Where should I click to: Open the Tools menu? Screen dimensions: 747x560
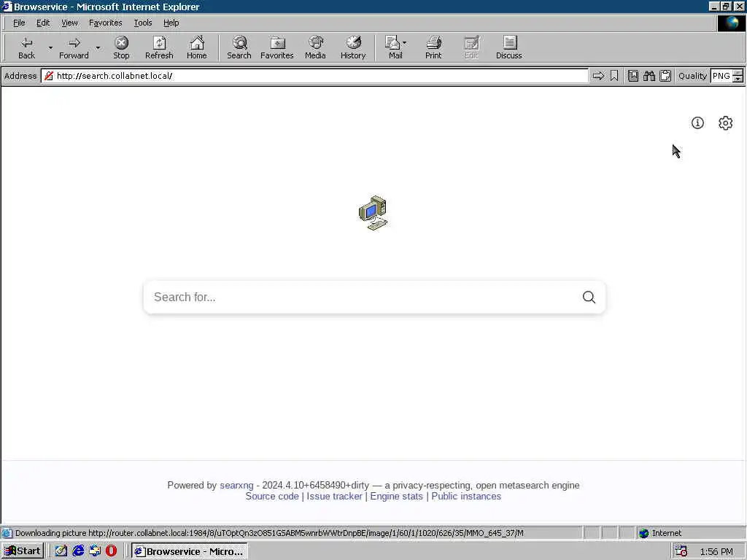click(143, 23)
